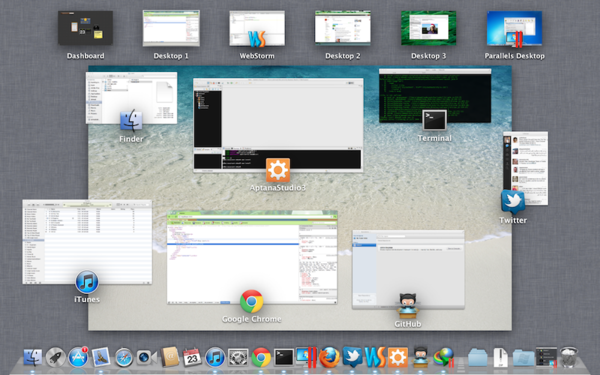Click the orange Aptana Studio Dock icon

pyautogui.click(x=398, y=357)
